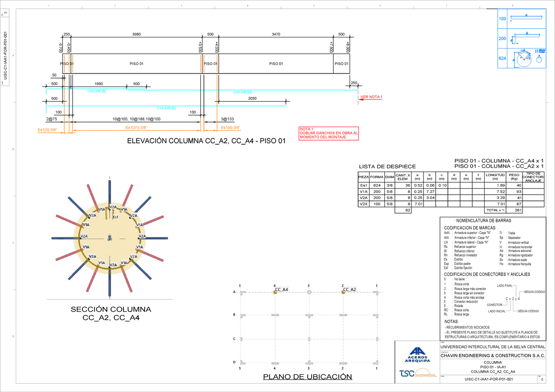Click the '2030' dimension in the elevation
Viewport: 555px width, 392px height.
point(253,98)
